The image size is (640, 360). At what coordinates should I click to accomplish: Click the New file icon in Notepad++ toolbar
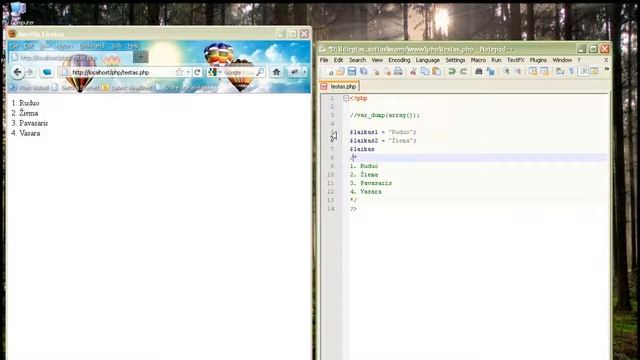330,72
